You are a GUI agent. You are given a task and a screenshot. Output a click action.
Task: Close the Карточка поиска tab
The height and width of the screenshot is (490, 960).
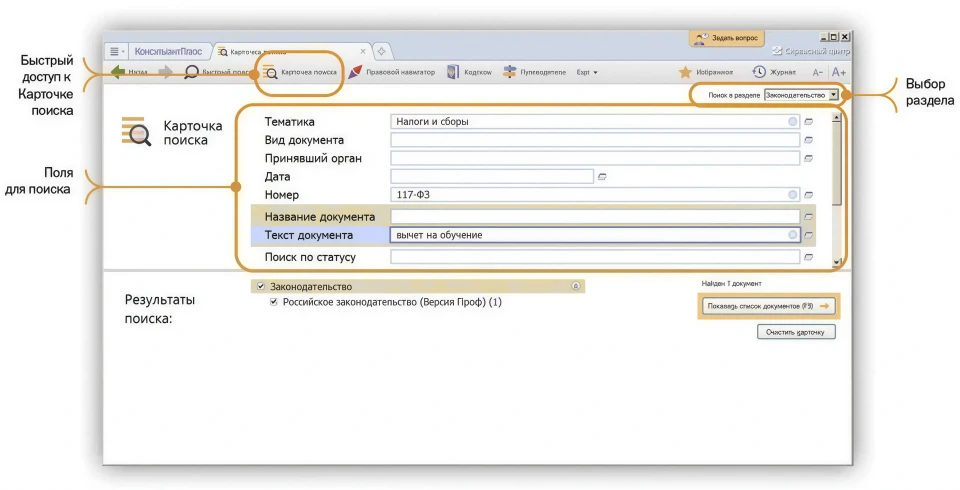[x=363, y=52]
